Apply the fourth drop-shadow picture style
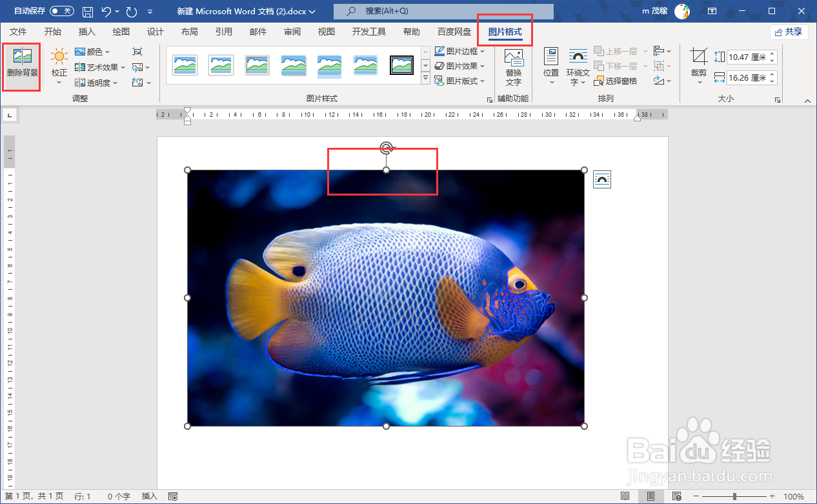 (294, 65)
